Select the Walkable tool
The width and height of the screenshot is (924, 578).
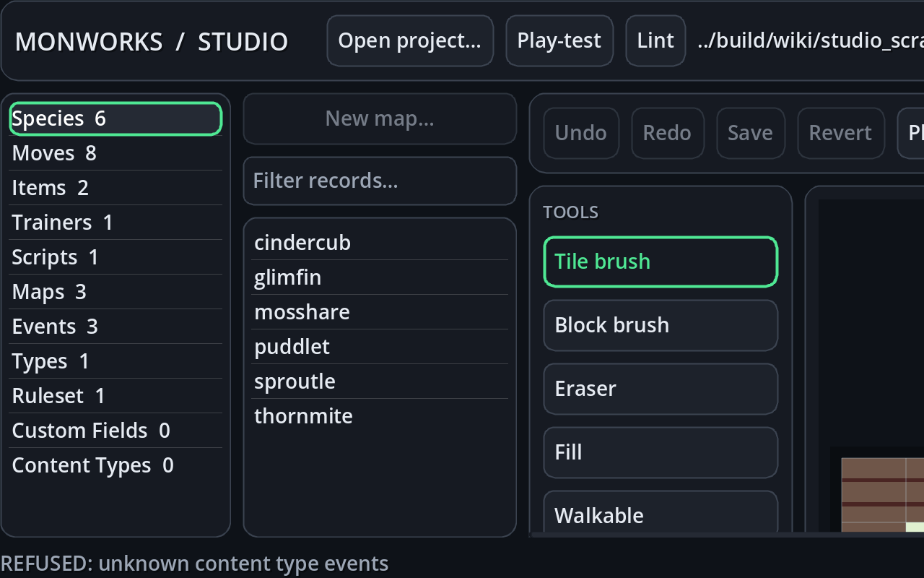(x=661, y=513)
